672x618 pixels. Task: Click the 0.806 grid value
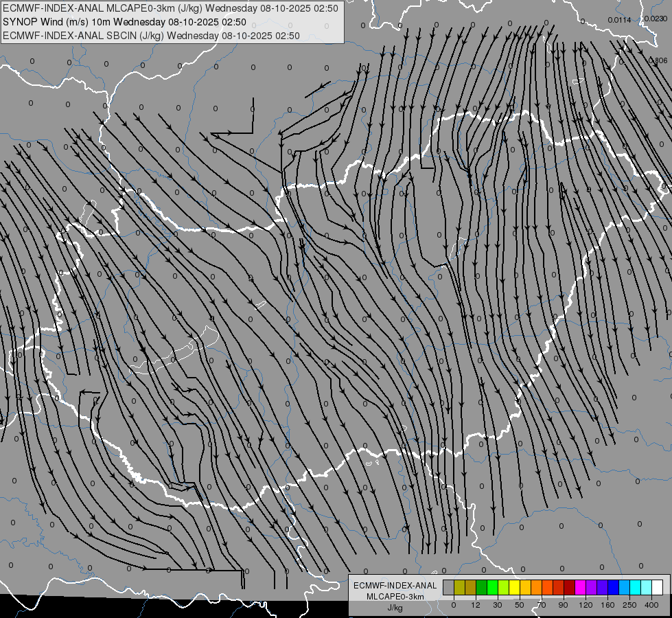click(x=658, y=60)
